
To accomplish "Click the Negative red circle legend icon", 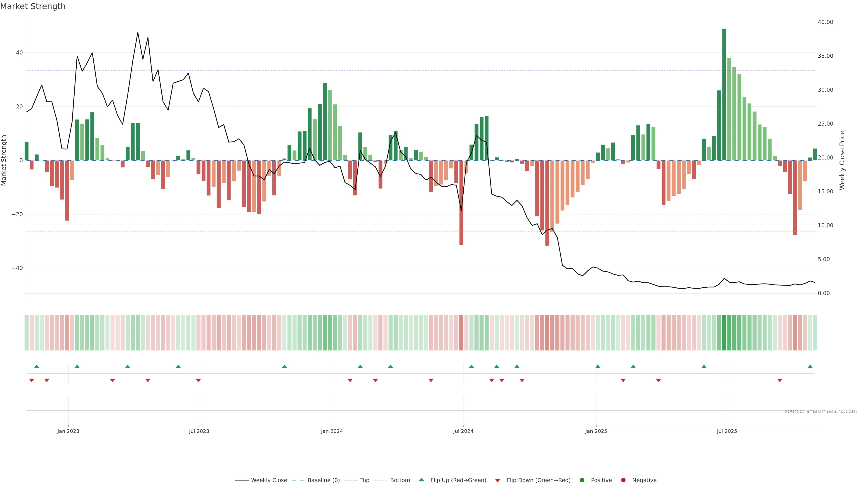I will click(x=623, y=480).
